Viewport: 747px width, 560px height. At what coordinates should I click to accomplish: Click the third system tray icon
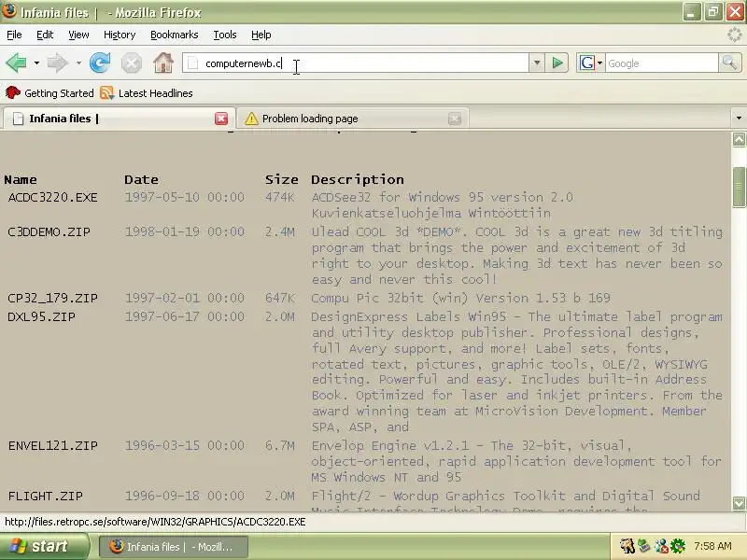pos(661,546)
